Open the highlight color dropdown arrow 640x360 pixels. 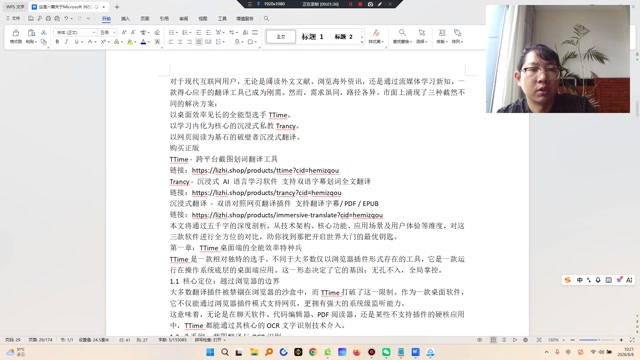point(136,42)
